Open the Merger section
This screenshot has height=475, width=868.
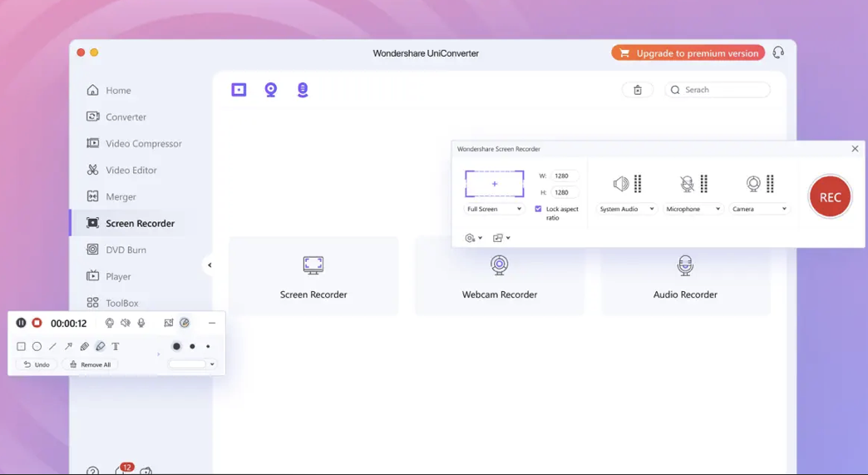coord(111,196)
